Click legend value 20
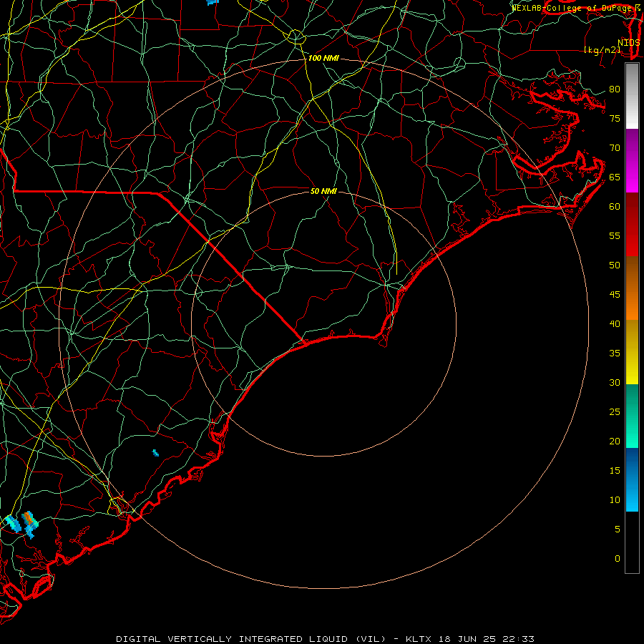This screenshot has width=644, height=644. tap(615, 441)
